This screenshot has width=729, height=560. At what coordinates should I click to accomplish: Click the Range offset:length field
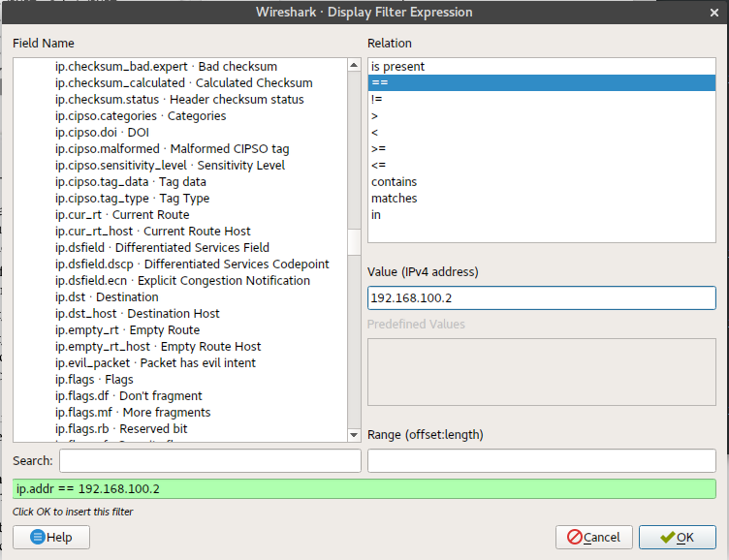(541, 460)
